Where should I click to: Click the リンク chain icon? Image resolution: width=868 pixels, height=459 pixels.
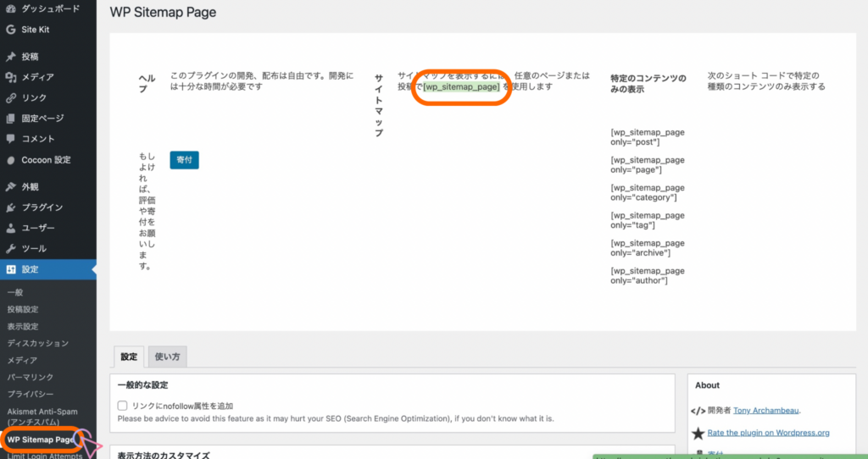(10, 98)
